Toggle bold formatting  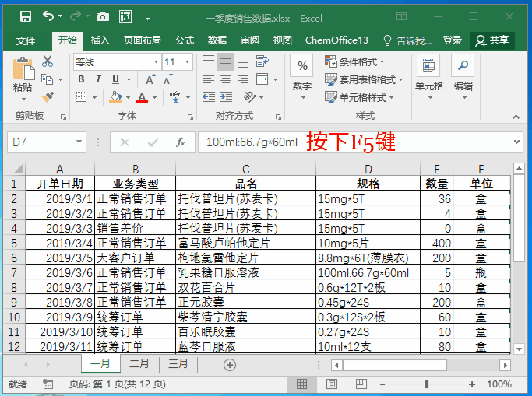(x=81, y=79)
